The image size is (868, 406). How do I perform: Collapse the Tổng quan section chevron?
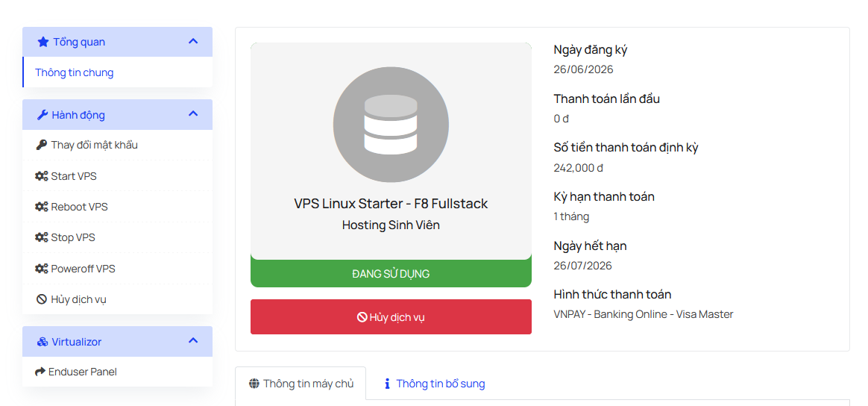click(x=193, y=42)
